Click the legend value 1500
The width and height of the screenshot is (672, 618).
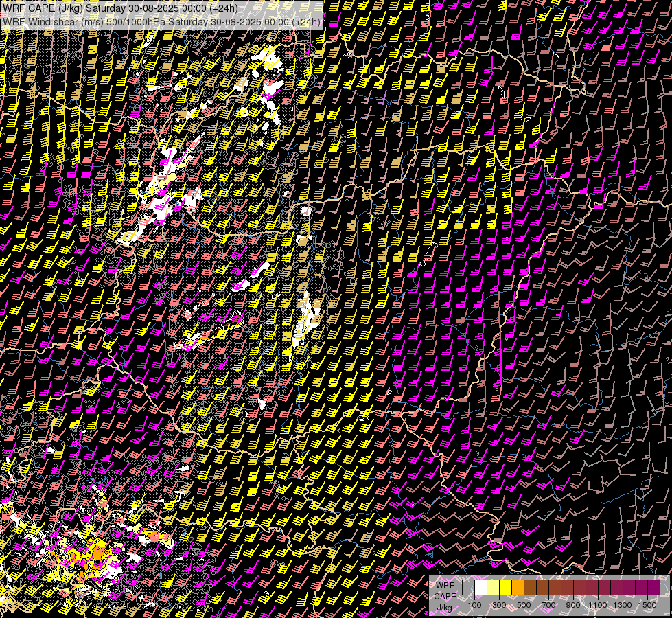click(647, 605)
